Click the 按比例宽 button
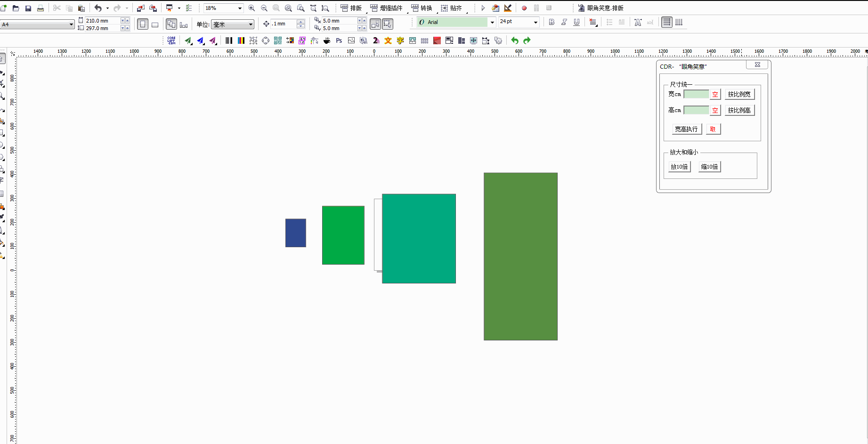 [739, 94]
